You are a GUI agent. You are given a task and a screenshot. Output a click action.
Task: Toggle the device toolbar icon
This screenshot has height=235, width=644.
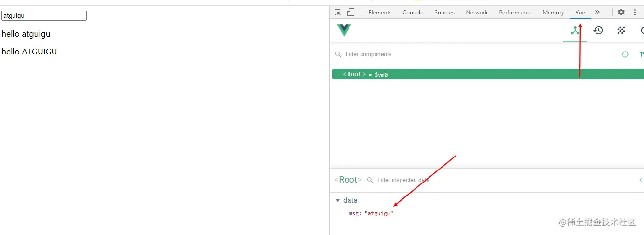(350, 13)
